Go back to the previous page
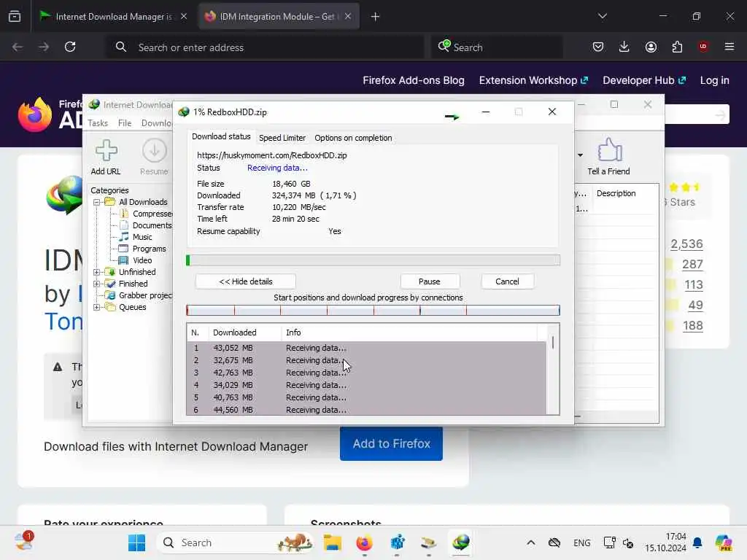This screenshot has height=560, width=747. click(18, 47)
